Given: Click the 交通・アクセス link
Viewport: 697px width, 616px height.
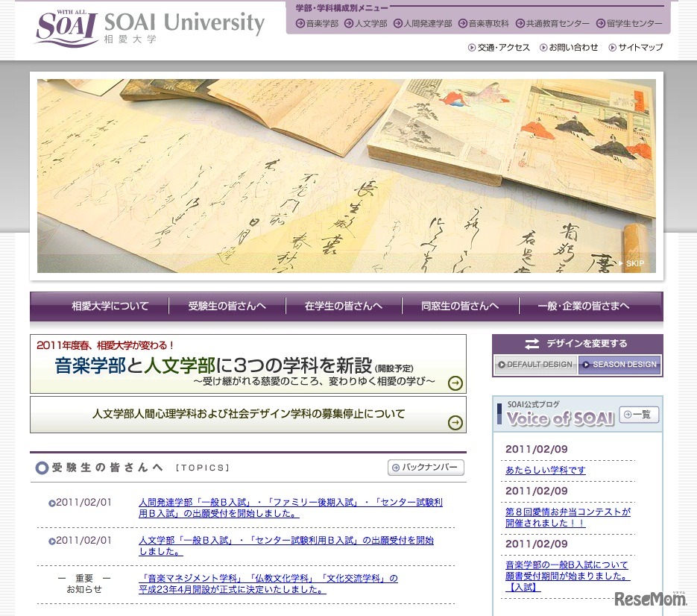Looking at the screenshot, I should (501, 47).
